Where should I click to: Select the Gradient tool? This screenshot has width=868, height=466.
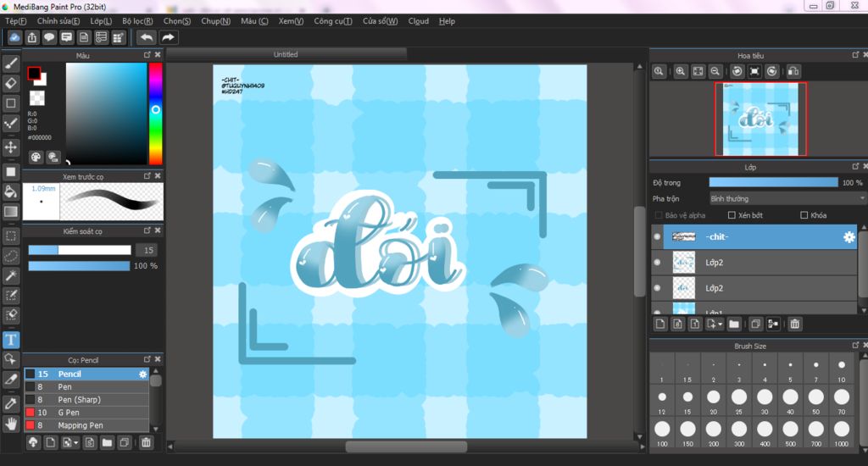coord(11,212)
